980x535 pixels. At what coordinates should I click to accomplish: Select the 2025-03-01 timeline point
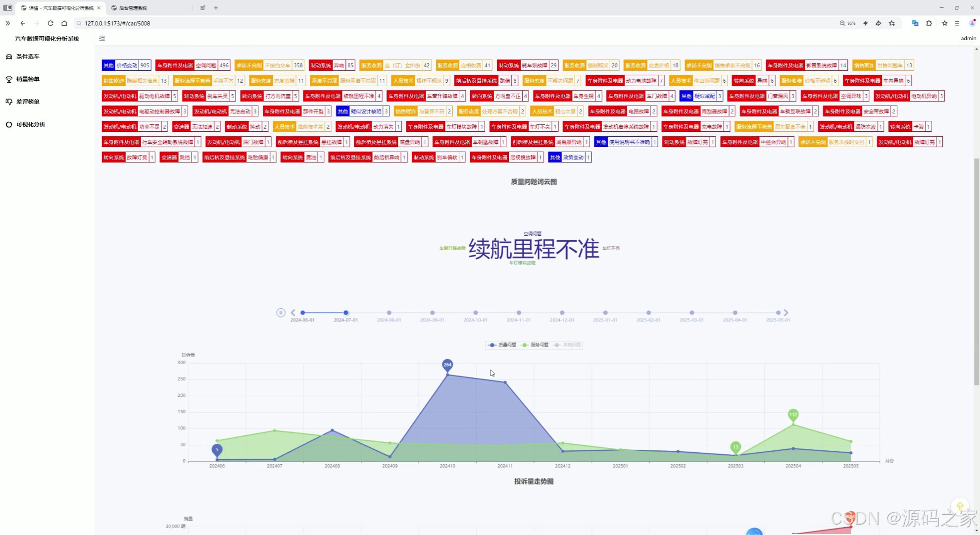coord(692,313)
